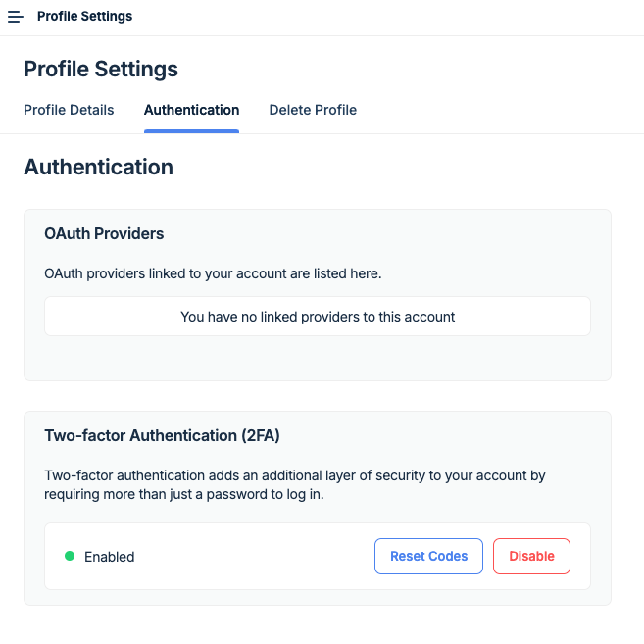This screenshot has height=644, width=644.
Task: Click the OAuth providers description text
Action: click(x=213, y=273)
